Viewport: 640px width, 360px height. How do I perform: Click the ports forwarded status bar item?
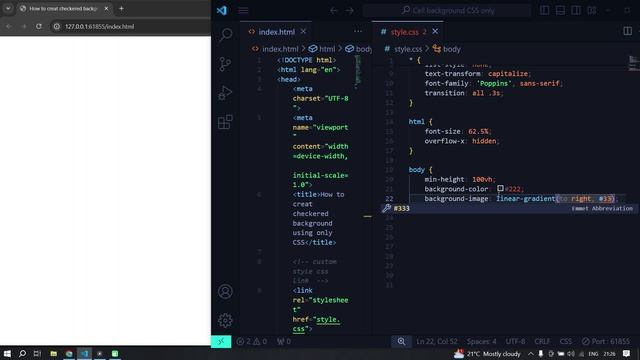(x=284, y=342)
